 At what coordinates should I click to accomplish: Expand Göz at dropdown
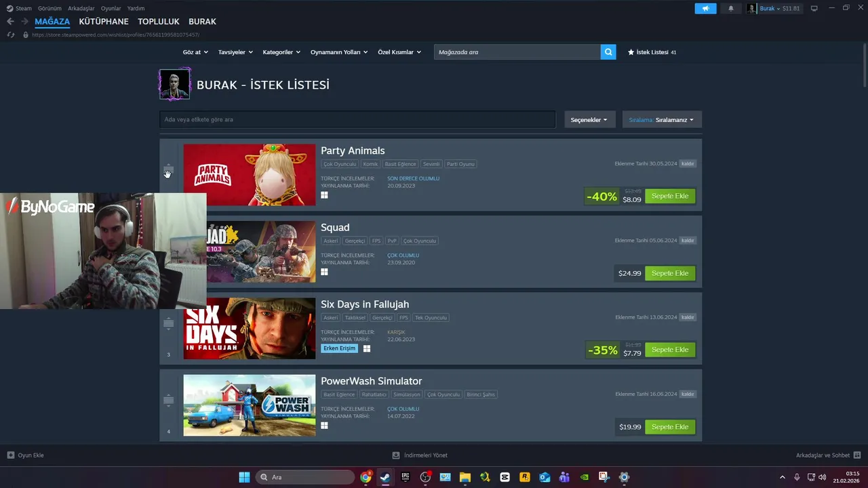coord(195,52)
